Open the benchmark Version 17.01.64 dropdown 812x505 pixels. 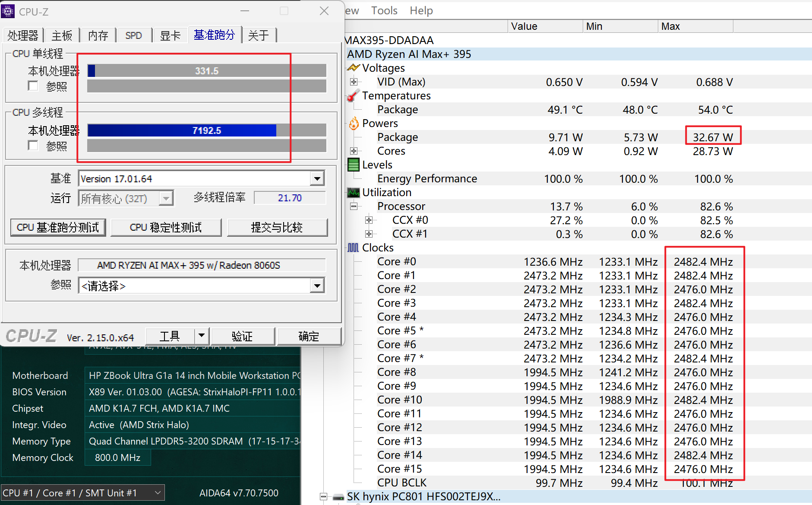317,178
